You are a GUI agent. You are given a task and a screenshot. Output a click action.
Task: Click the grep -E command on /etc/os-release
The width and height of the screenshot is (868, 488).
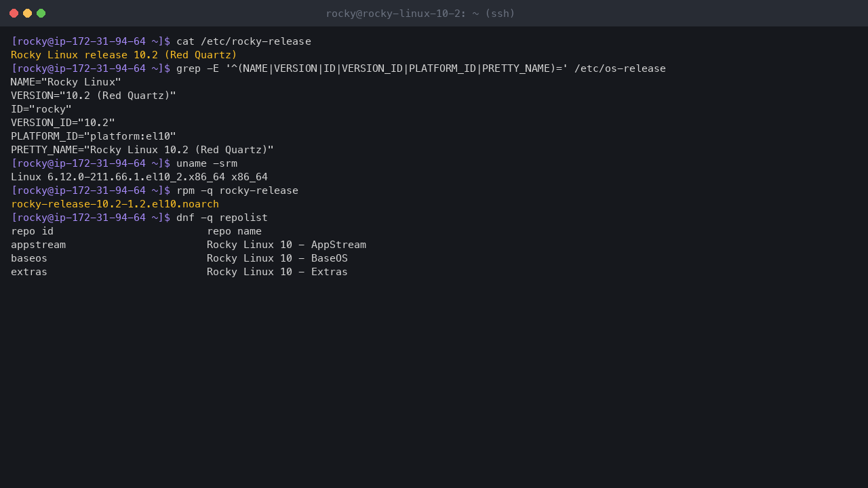[x=421, y=68]
